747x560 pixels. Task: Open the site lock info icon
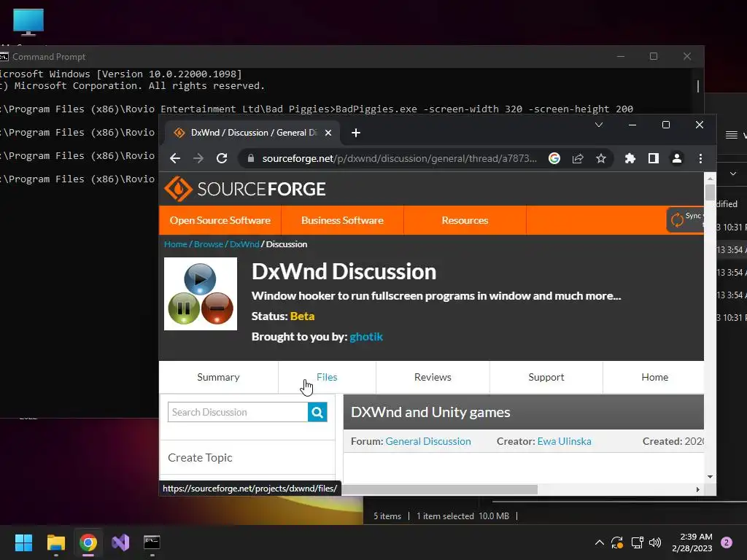pos(251,158)
